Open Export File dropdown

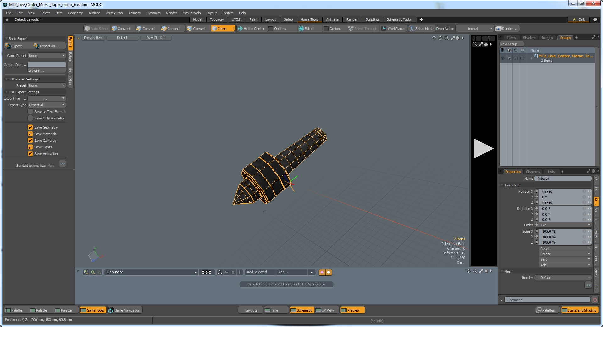tap(47, 98)
